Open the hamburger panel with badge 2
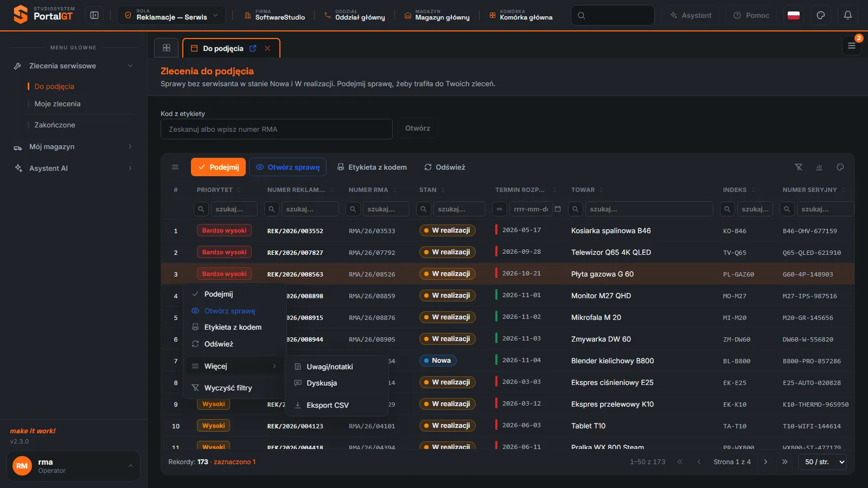868x488 pixels. click(852, 46)
